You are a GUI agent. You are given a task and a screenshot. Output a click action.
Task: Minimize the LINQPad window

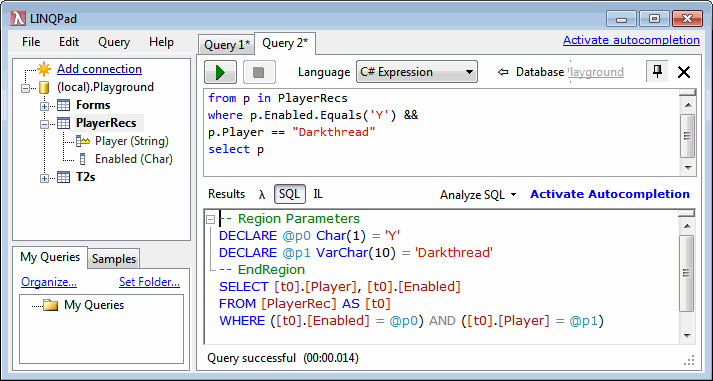point(622,19)
